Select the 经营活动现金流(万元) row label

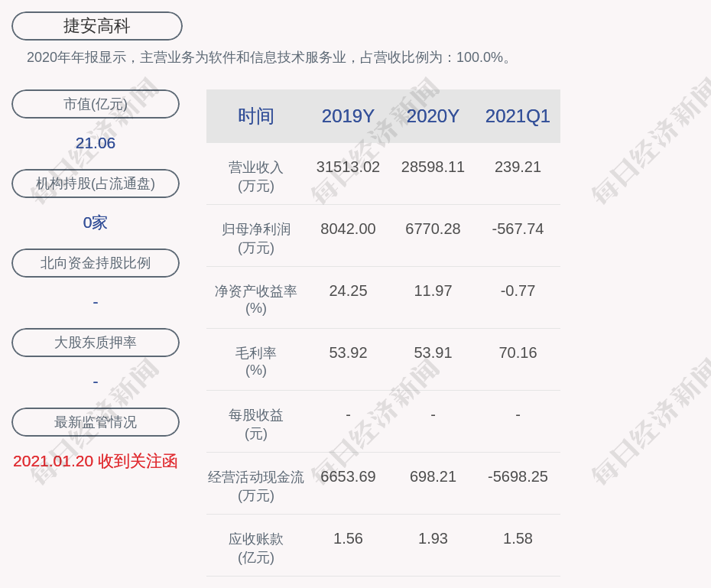pyautogui.click(x=256, y=486)
